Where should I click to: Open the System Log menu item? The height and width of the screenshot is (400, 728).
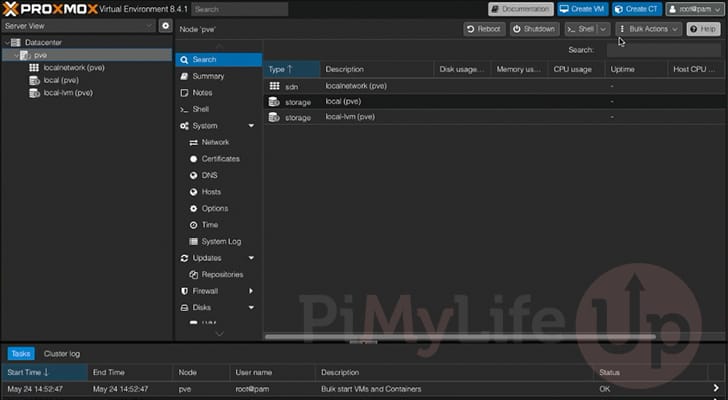pos(219,241)
